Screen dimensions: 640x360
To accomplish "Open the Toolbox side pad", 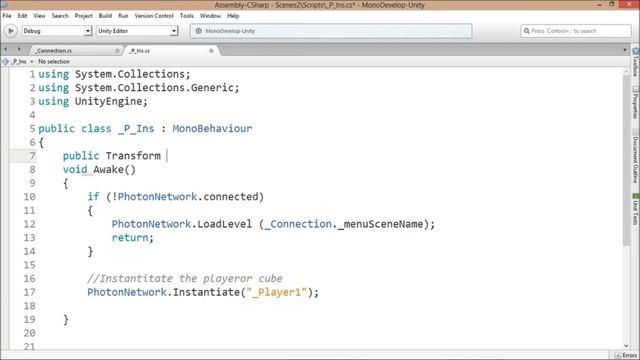I will click(x=635, y=62).
